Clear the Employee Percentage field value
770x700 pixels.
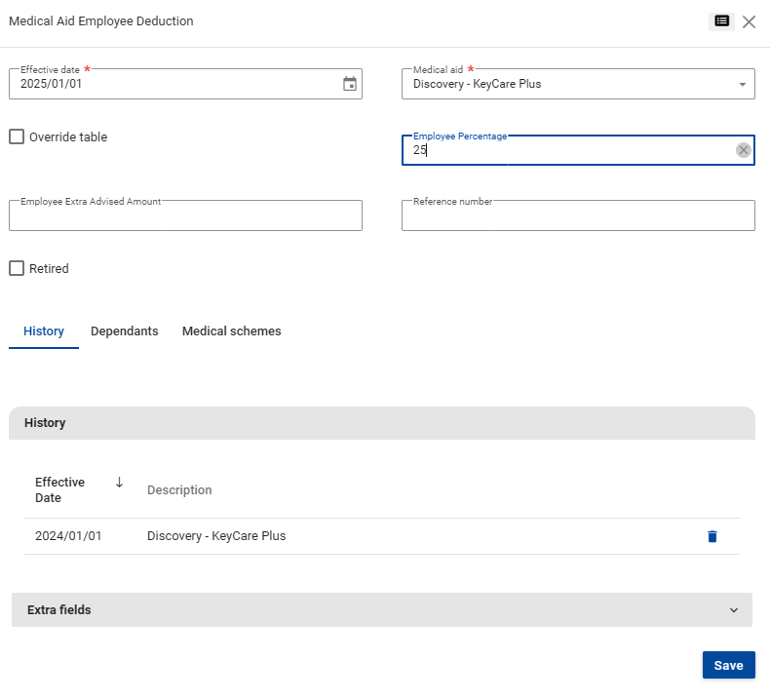click(x=743, y=150)
